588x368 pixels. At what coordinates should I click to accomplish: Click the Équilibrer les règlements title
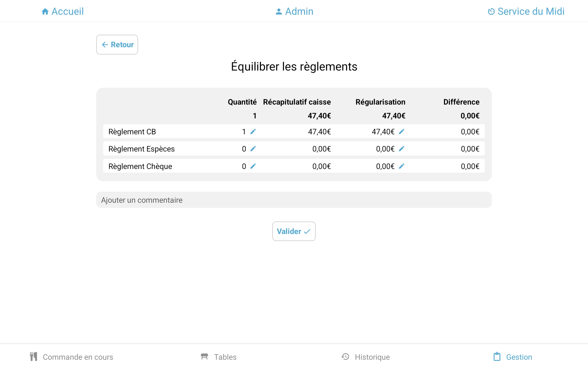(294, 67)
